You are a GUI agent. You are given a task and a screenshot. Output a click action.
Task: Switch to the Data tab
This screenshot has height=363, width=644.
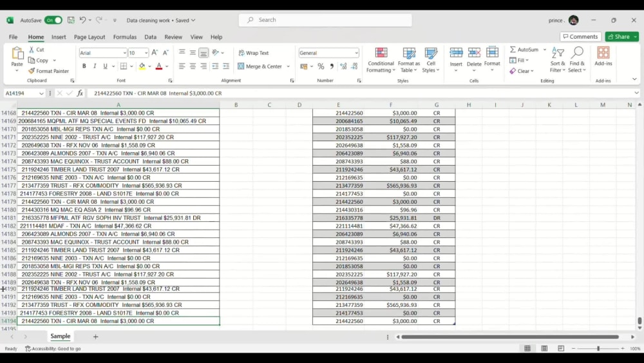(150, 37)
